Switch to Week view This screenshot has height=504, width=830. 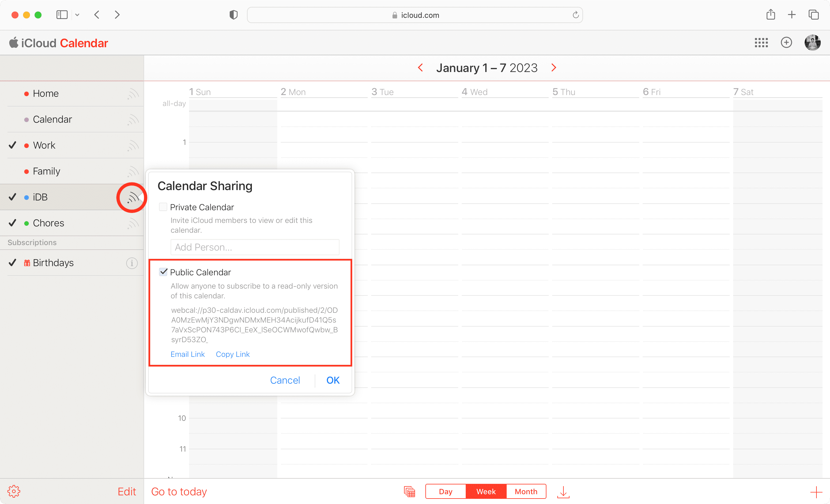486,492
